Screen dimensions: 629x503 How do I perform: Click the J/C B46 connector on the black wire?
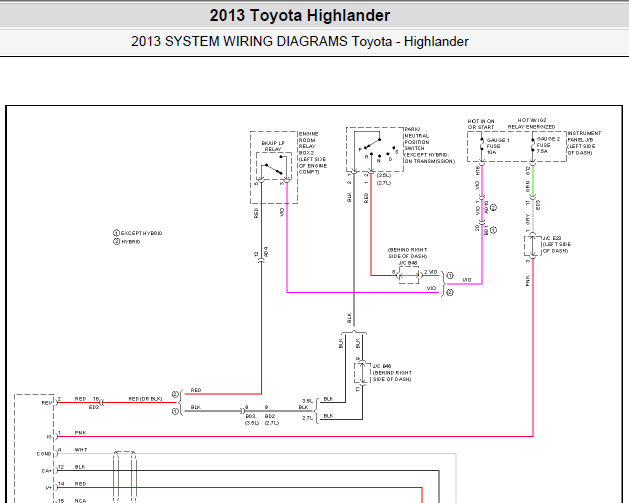click(362, 373)
